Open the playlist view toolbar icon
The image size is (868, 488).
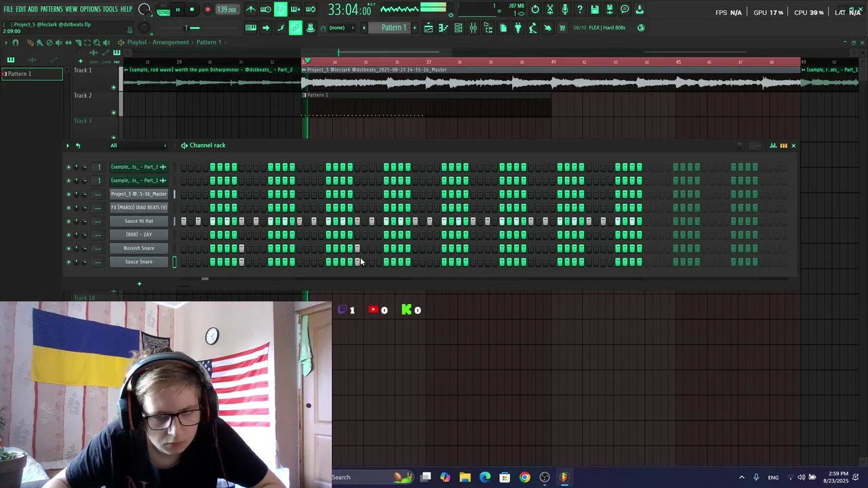tap(429, 28)
